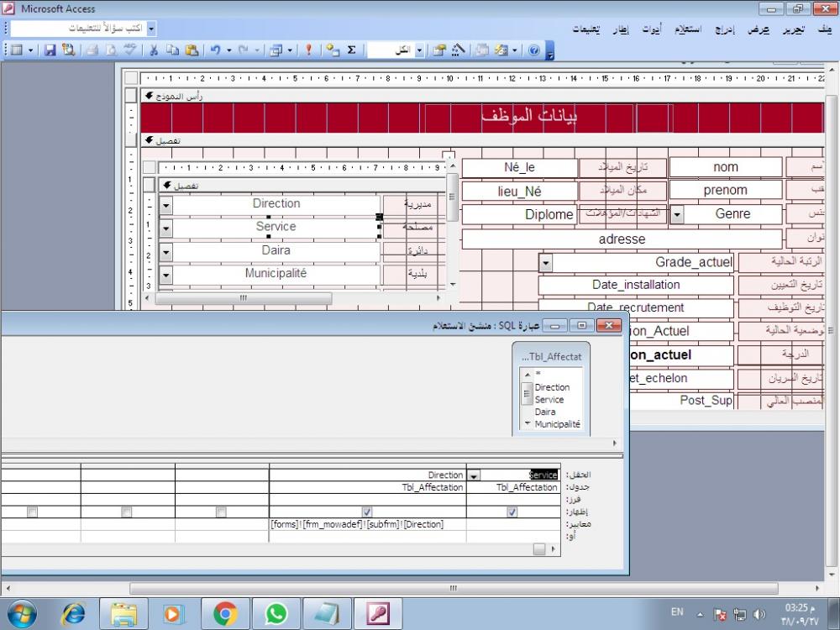
Task: Click the New Object icon
Action: pyautogui.click(x=501, y=50)
